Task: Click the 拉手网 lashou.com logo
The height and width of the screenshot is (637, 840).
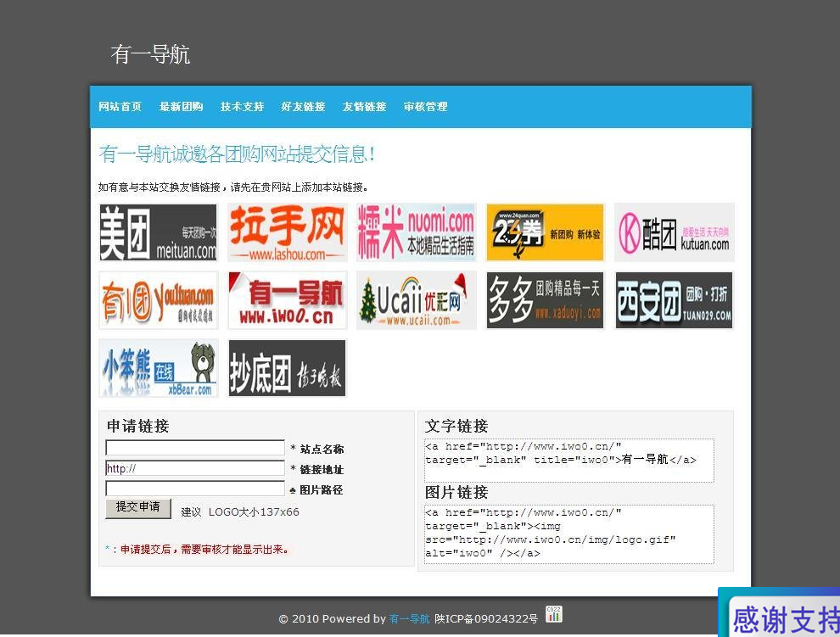Action: pos(287,232)
